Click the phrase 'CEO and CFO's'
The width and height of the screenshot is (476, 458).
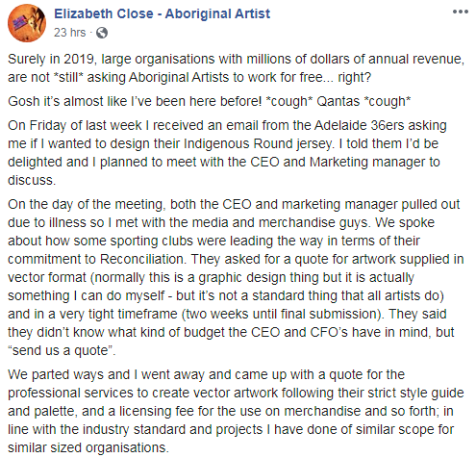[x=299, y=332]
